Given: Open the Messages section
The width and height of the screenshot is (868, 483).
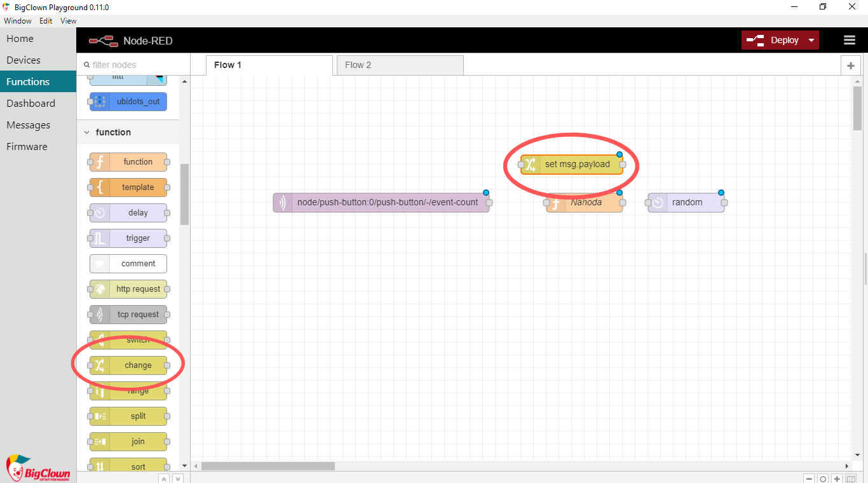Looking at the screenshot, I should pyautogui.click(x=38, y=125).
